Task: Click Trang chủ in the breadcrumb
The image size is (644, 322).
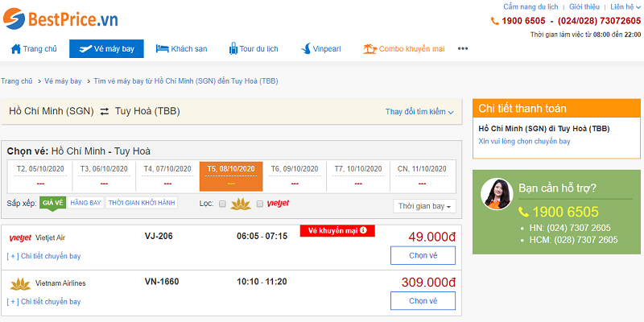Action: point(16,81)
